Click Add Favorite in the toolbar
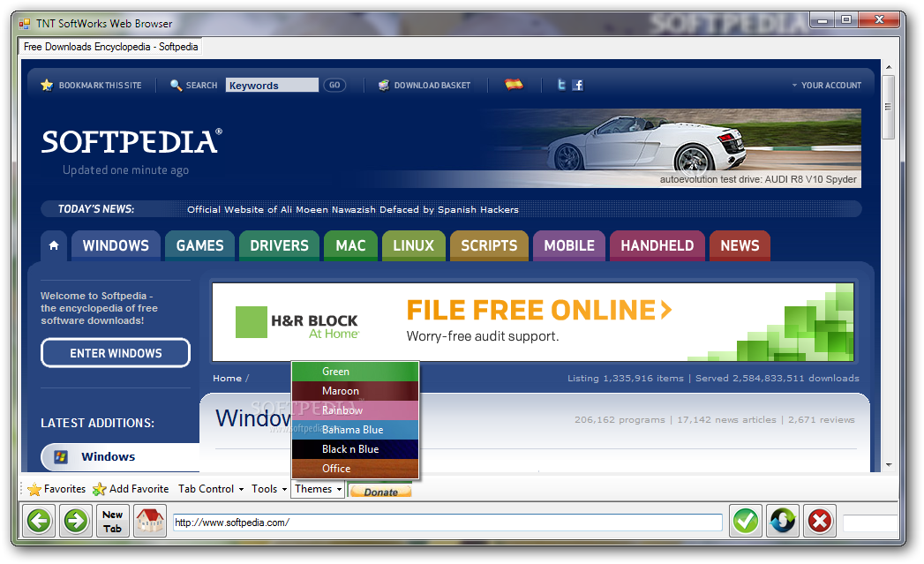The image size is (924, 564). coord(131,489)
